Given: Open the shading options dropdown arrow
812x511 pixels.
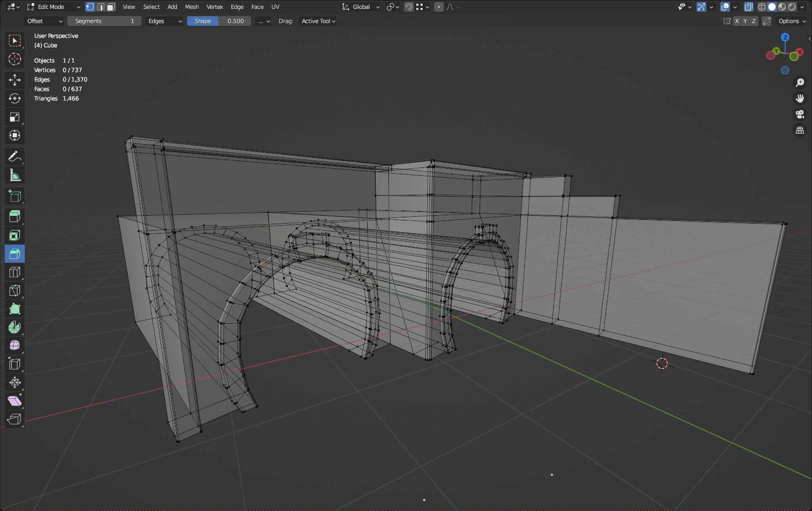Looking at the screenshot, I should (802, 7).
